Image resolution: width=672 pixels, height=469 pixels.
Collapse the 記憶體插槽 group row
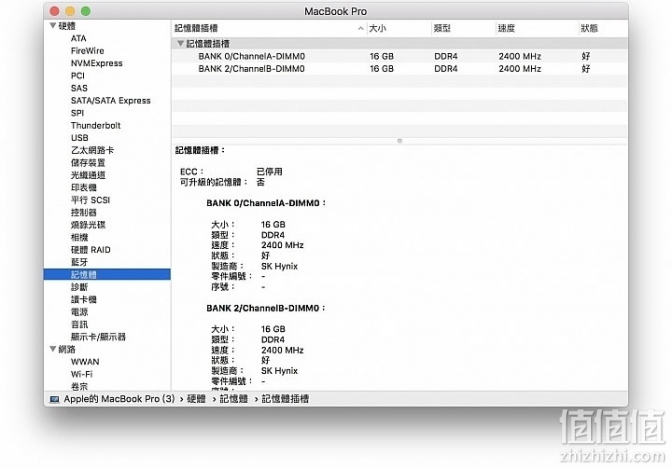[x=180, y=43]
